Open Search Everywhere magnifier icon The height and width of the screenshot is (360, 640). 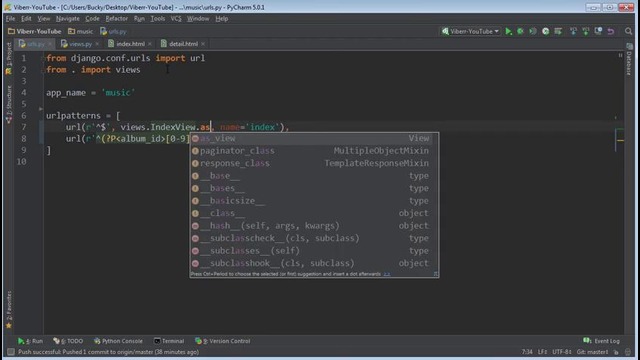click(x=628, y=31)
